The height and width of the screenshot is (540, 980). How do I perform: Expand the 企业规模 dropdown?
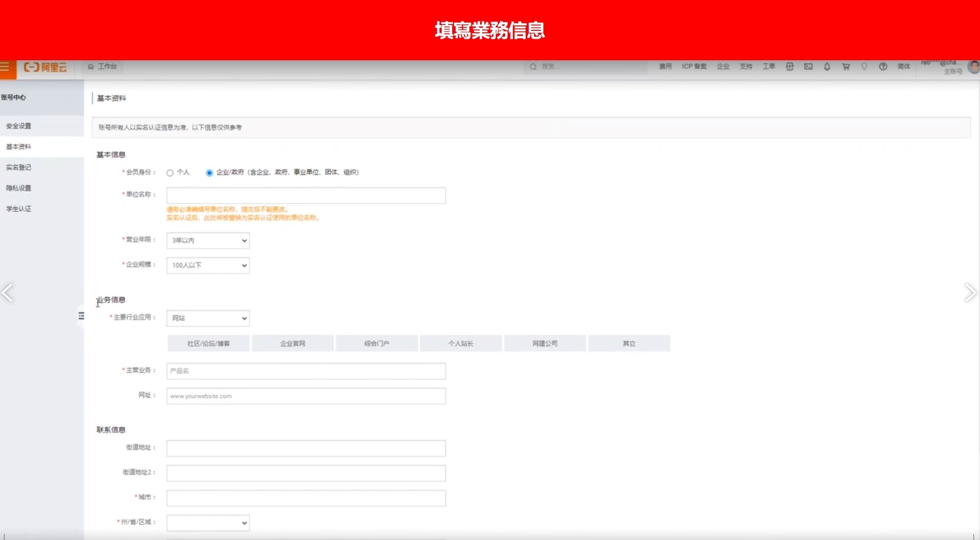(x=208, y=266)
